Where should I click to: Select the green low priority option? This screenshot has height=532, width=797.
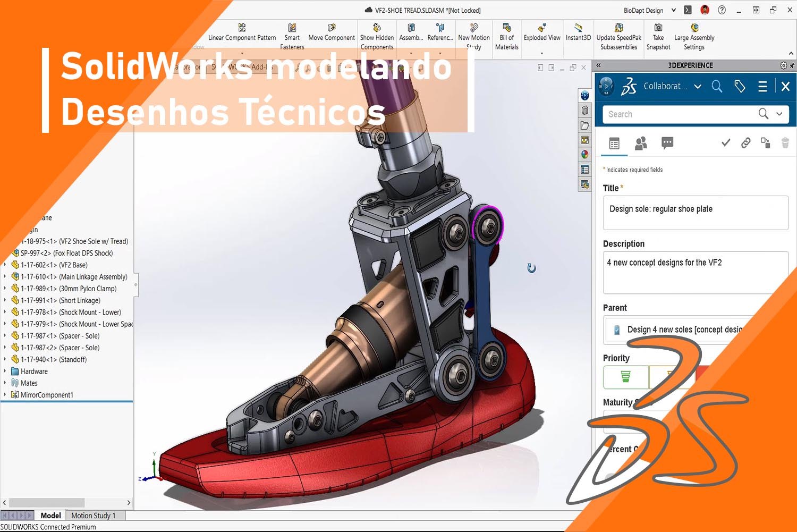(x=626, y=377)
